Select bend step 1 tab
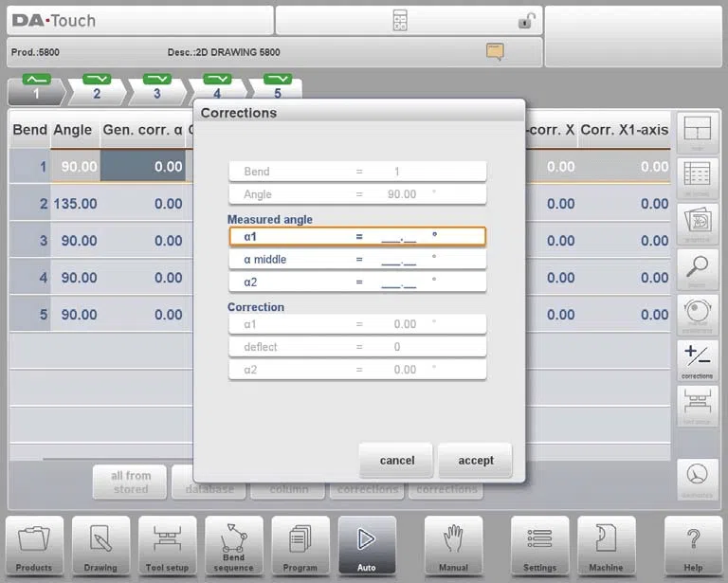The image size is (728, 583). click(x=36, y=90)
